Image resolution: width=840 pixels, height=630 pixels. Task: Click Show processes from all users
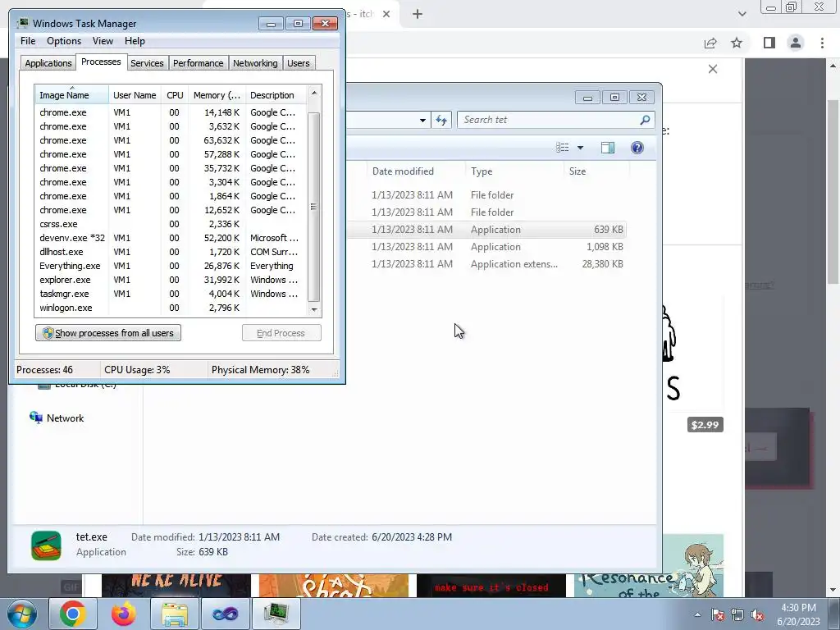tap(108, 333)
